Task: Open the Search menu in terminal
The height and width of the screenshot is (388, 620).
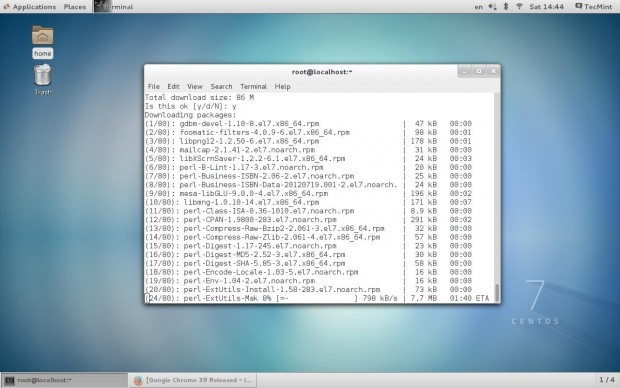Action: [221, 87]
